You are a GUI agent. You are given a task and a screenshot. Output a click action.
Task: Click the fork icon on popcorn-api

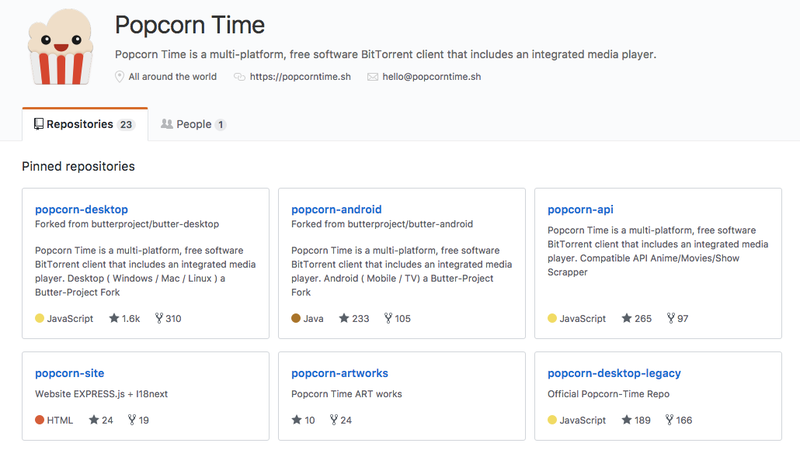pyautogui.click(x=670, y=318)
